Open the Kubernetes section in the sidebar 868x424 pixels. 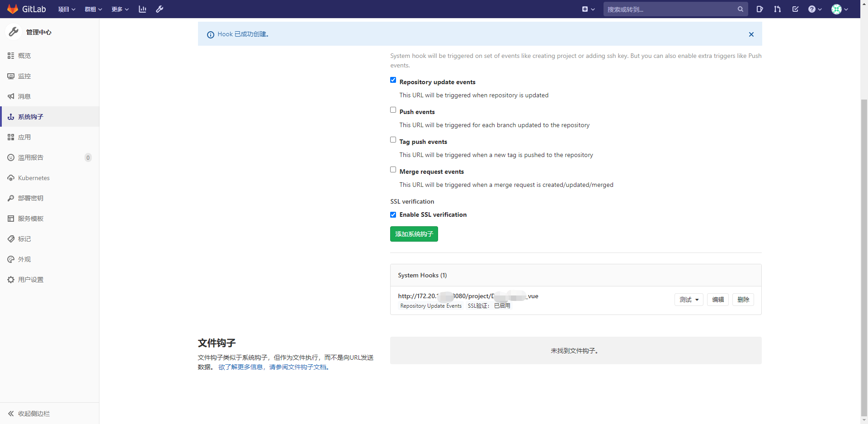(x=33, y=178)
